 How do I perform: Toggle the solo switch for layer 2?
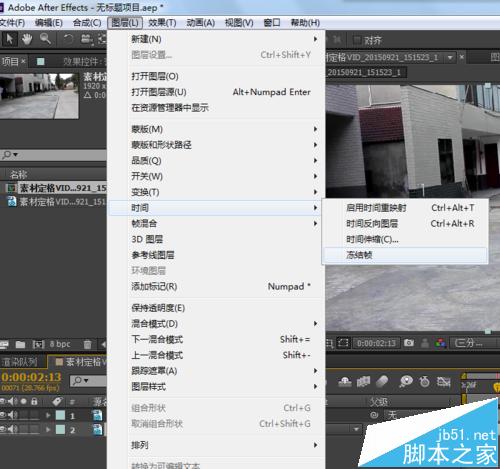(x=24, y=429)
